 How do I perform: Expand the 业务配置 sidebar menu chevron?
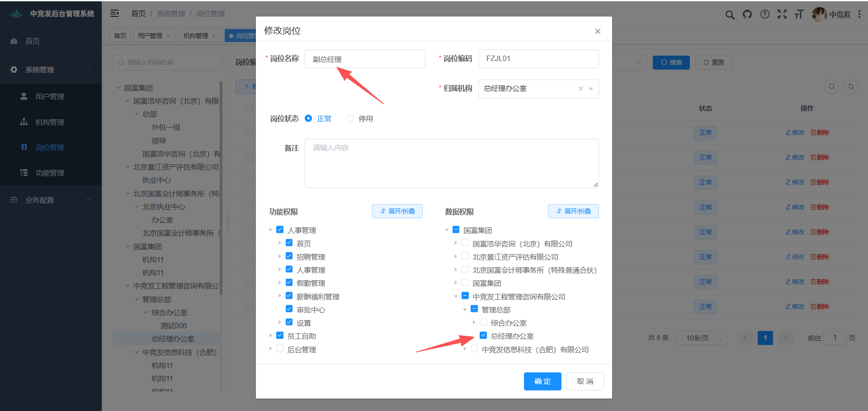click(x=89, y=199)
